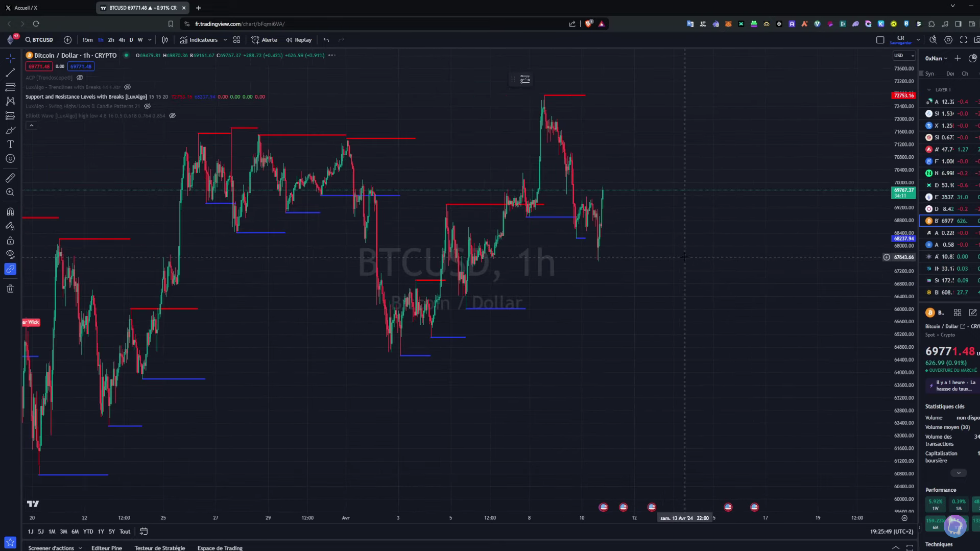This screenshot has height=551, width=980.
Task: Open chart settings via gear icon
Action: (x=948, y=39)
